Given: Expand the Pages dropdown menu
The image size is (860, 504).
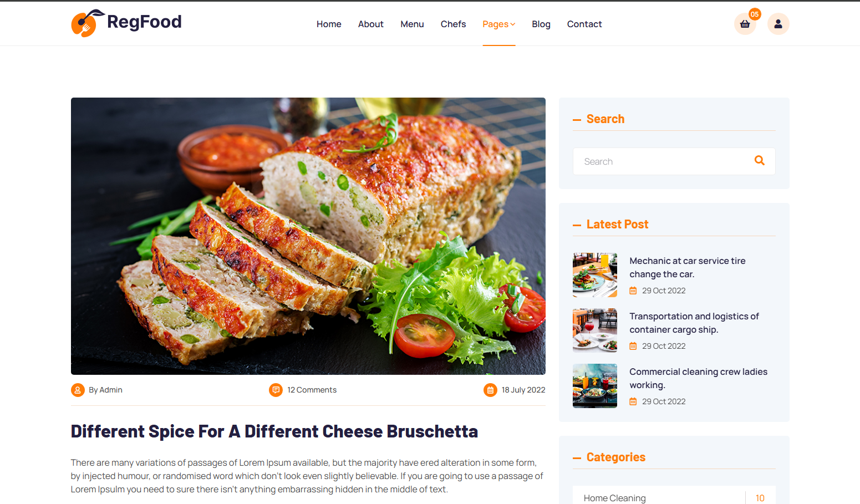Looking at the screenshot, I should [498, 24].
